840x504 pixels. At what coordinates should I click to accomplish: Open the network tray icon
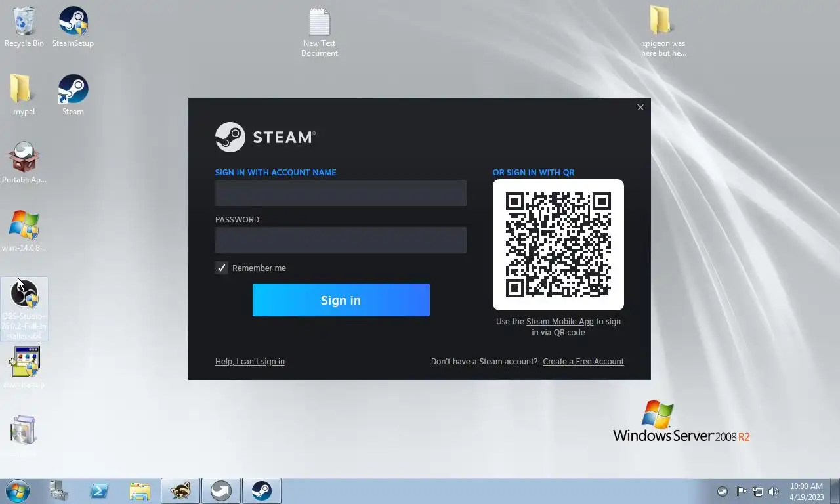tap(758, 491)
